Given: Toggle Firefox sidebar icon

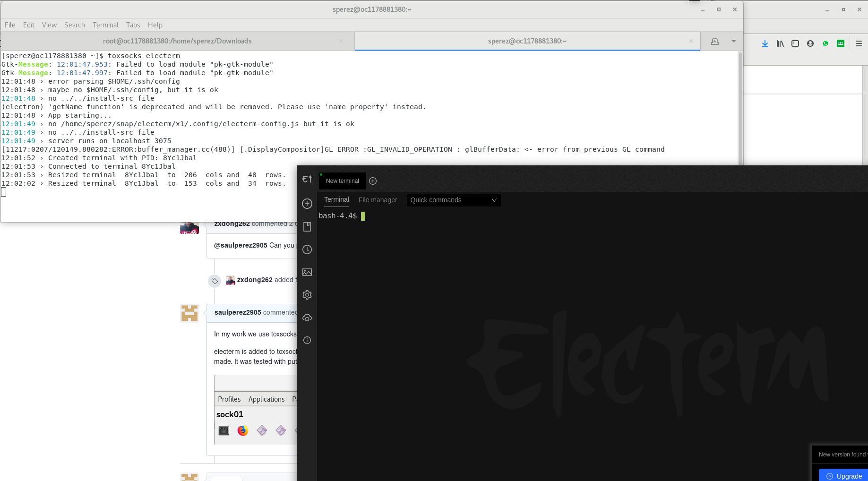Looking at the screenshot, I should 795,43.
